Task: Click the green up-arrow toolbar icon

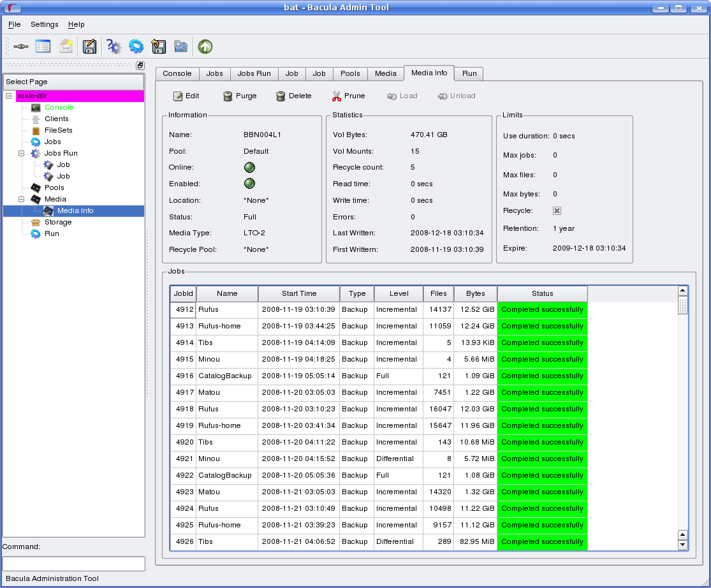Action: click(205, 47)
